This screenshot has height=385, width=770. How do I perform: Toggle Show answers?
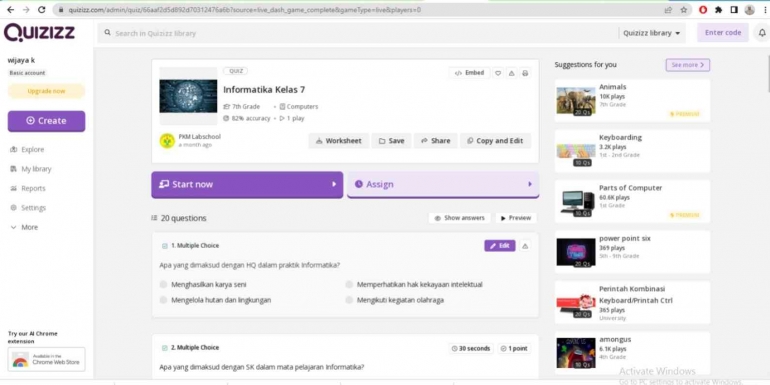tap(460, 218)
